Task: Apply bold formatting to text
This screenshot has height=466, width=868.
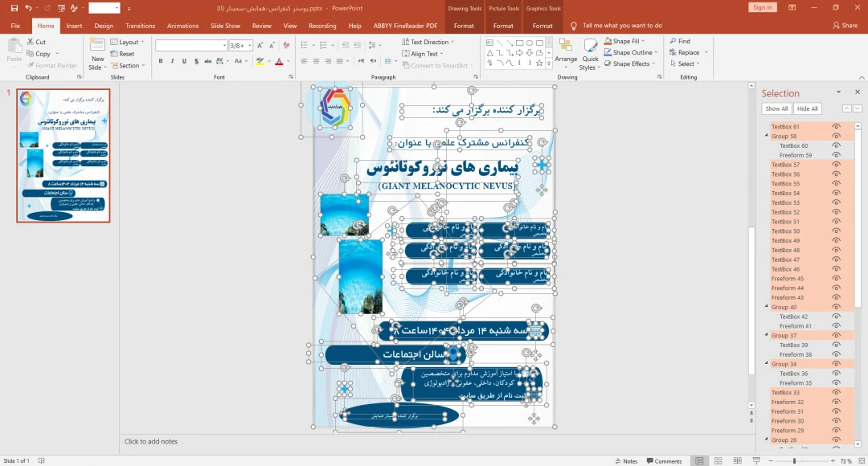Action: pyautogui.click(x=161, y=61)
